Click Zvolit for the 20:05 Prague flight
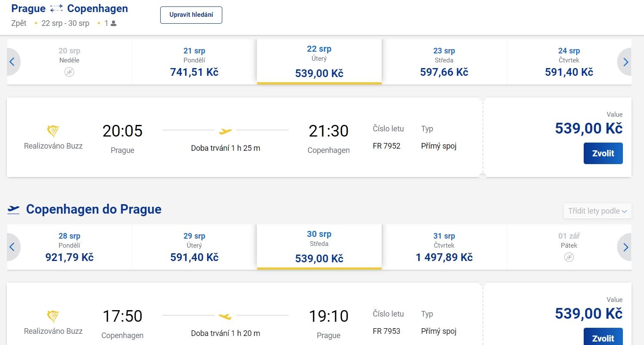Viewport: 644px width, 345px height. point(603,153)
